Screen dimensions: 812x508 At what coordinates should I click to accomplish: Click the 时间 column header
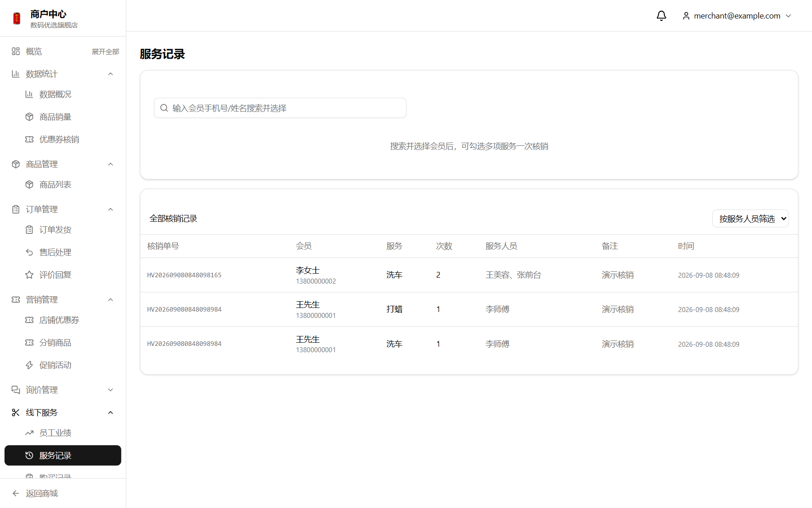686,247
